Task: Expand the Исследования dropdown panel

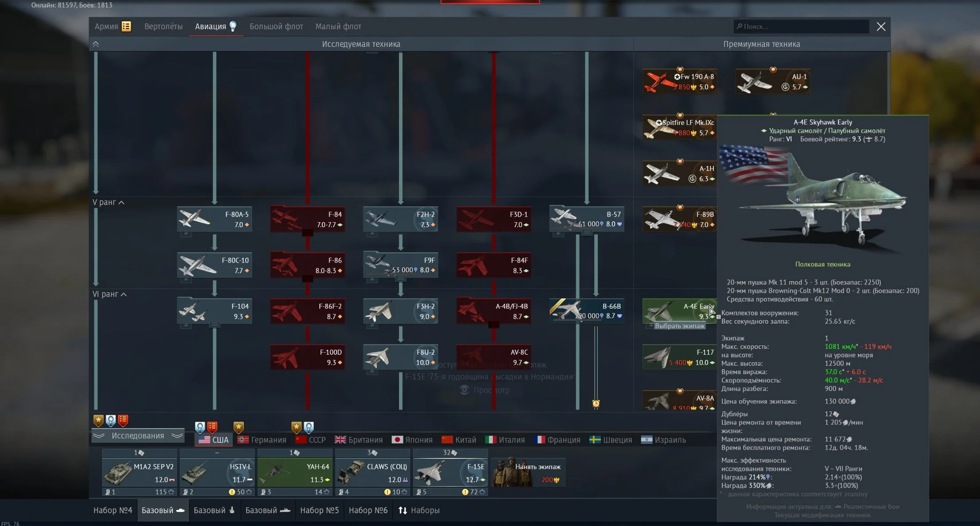Action: [x=138, y=436]
